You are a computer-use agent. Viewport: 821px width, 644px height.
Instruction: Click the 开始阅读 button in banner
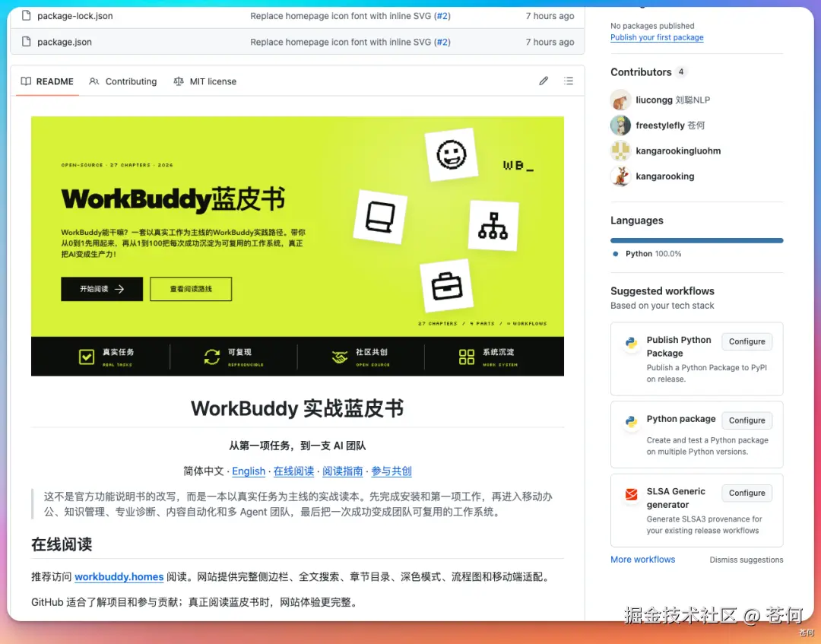[x=102, y=289]
